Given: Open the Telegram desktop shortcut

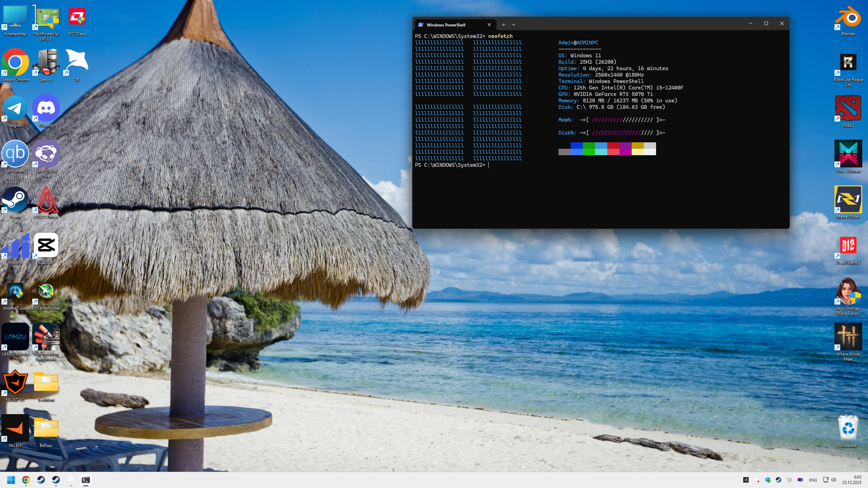Looking at the screenshot, I should pos(15,108).
